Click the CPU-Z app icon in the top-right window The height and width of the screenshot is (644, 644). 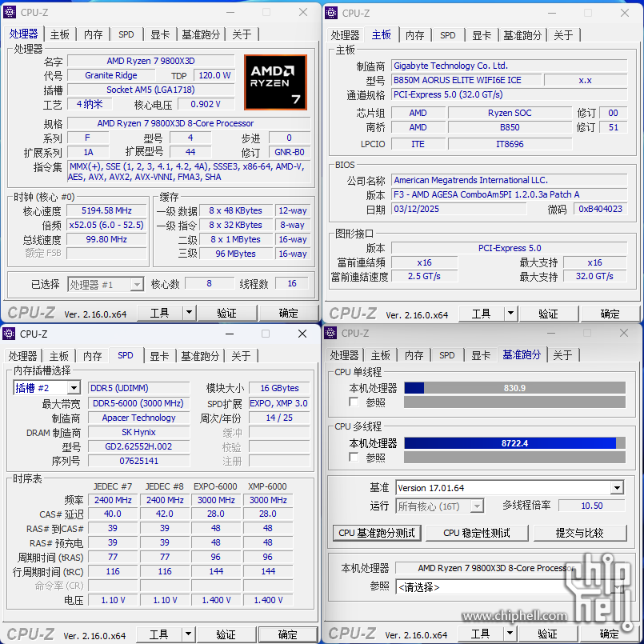(x=331, y=13)
